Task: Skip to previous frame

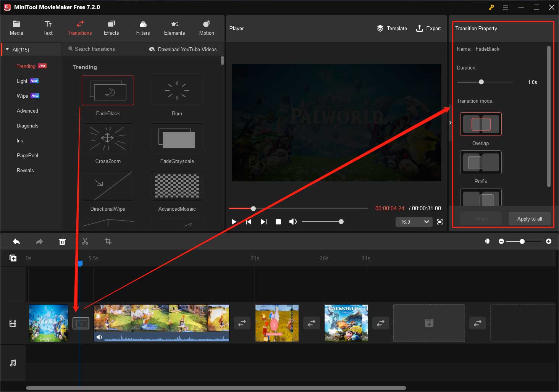Action: pos(249,222)
